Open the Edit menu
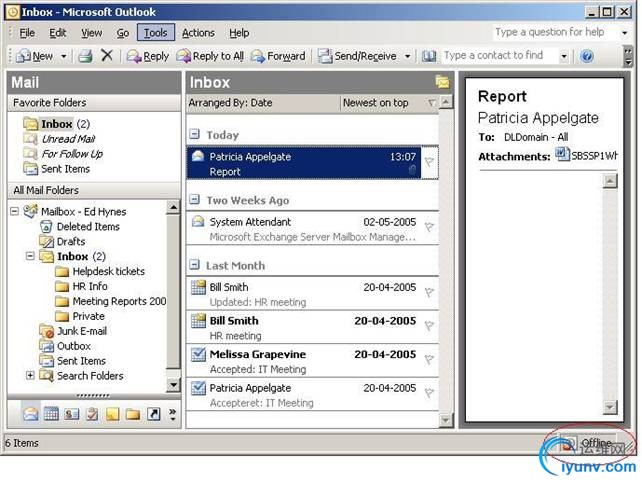The height and width of the screenshot is (483, 642). pos(58,33)
